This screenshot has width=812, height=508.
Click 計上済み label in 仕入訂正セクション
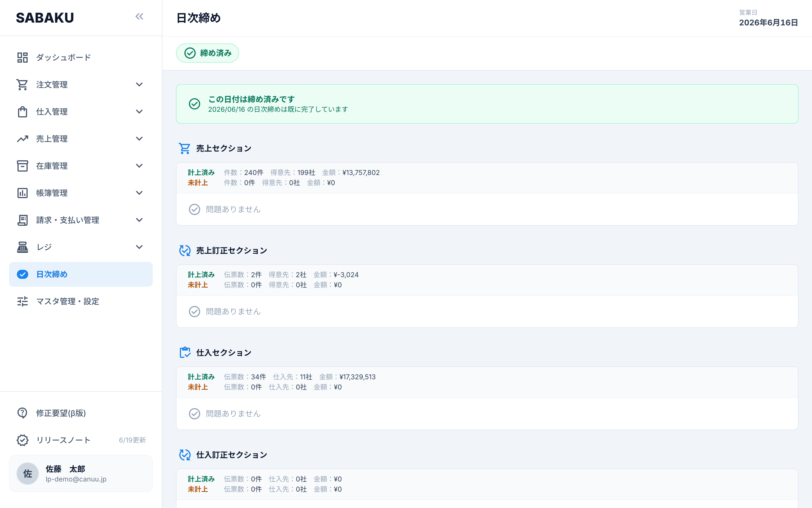pyautogui.click(x=201, y=479)
